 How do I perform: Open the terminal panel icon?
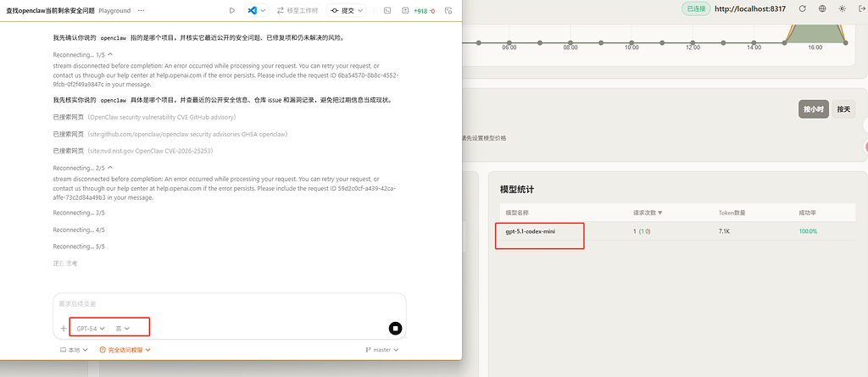(x=388, y=10)
